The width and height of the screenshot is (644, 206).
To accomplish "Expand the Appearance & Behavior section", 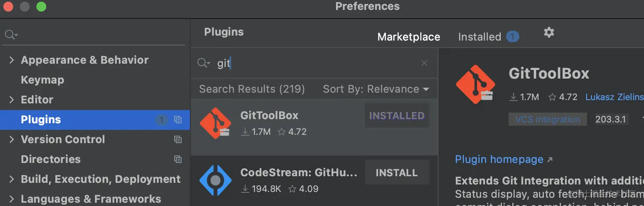I will pyautogui.click(x=11, y=60).
